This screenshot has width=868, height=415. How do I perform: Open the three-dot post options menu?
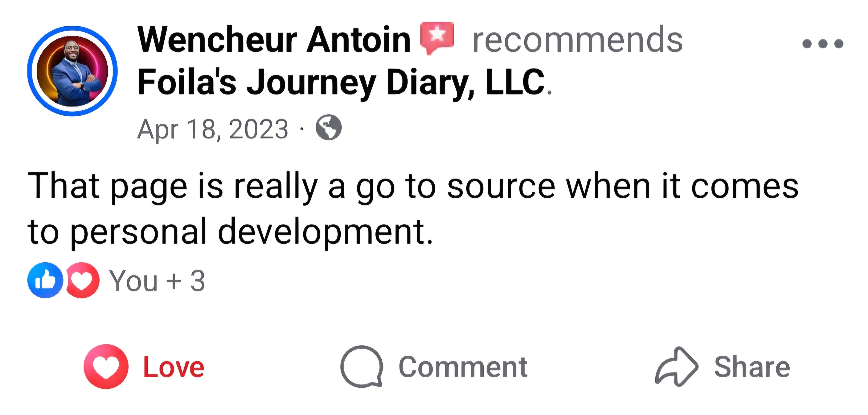(822, 43)
